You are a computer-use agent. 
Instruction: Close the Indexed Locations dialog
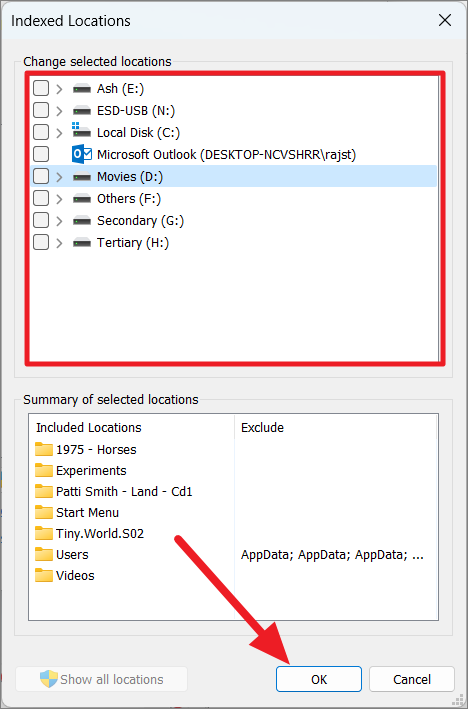click(x=445, y=20)
